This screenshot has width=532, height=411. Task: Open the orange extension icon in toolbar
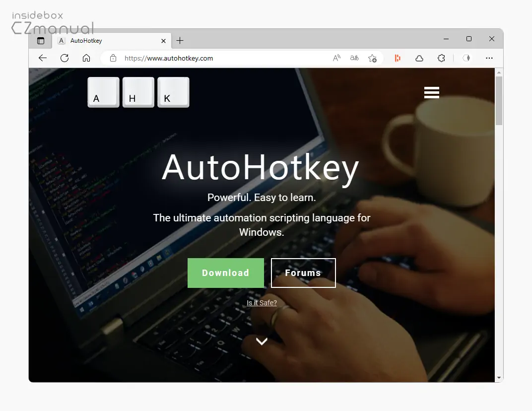pyautogui.click(x=398, y=58)
